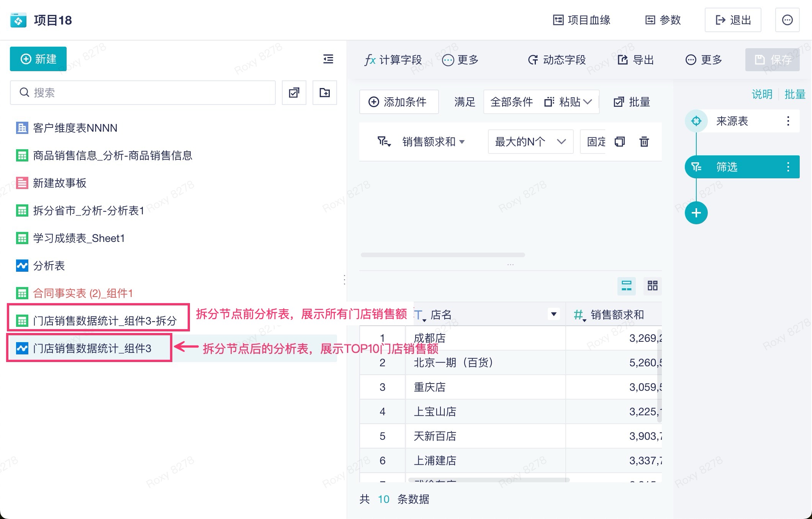The width and height of the screenshot is (812, 519).
Task: Click the batch select icon beside search
Action: click(294, 93)
